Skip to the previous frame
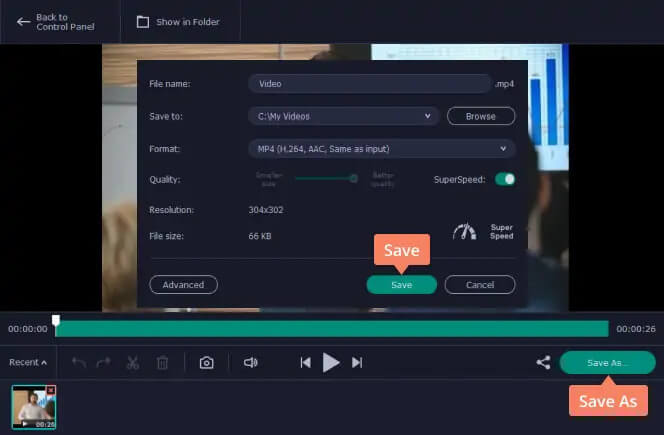Screen dimensions: 664x435 (306, 363)
